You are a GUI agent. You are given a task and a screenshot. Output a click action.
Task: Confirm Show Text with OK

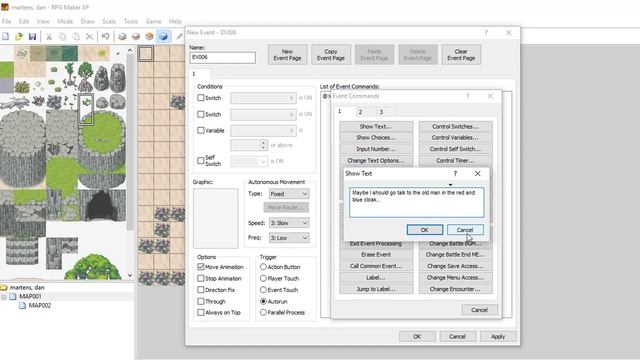click(x=424, y=230)
